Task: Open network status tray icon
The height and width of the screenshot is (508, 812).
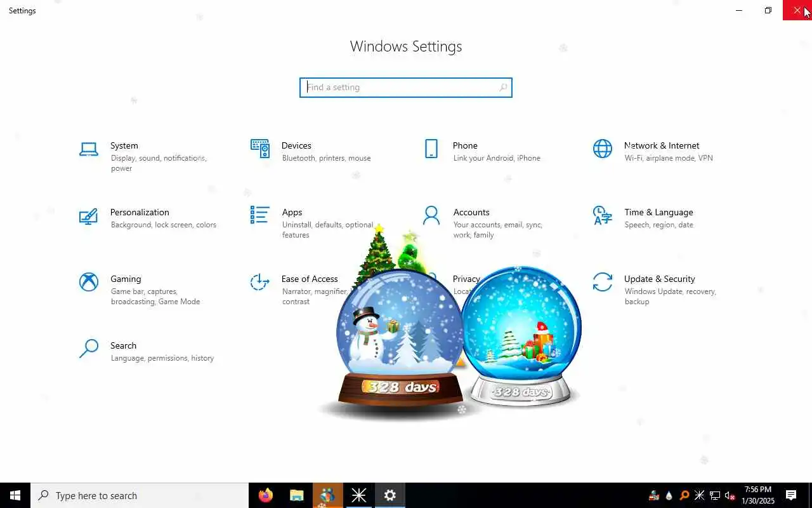Action: point(715,495)
